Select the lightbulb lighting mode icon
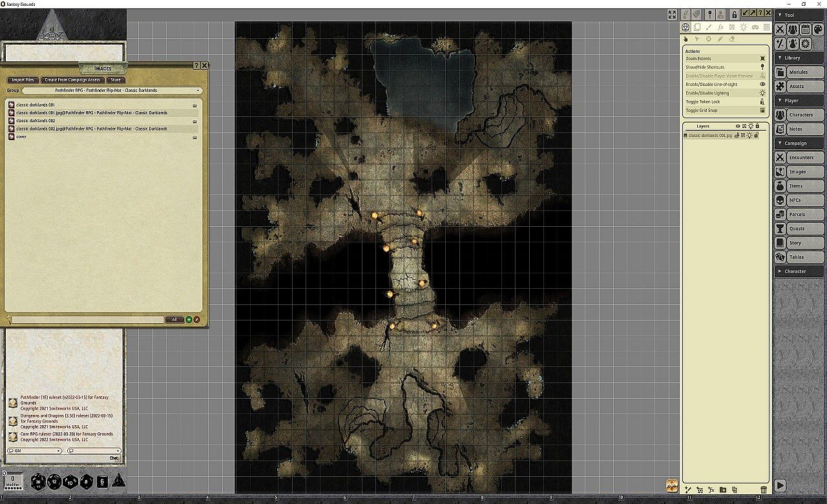This screenshot has width=827, height=504. pyautogui.click(x=744, y=27)
